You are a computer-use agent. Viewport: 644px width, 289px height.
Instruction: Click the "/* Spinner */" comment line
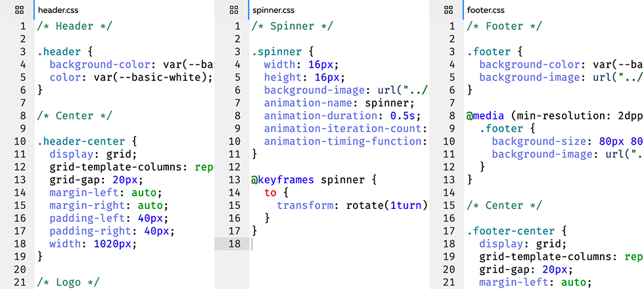(x=292, y=26)
